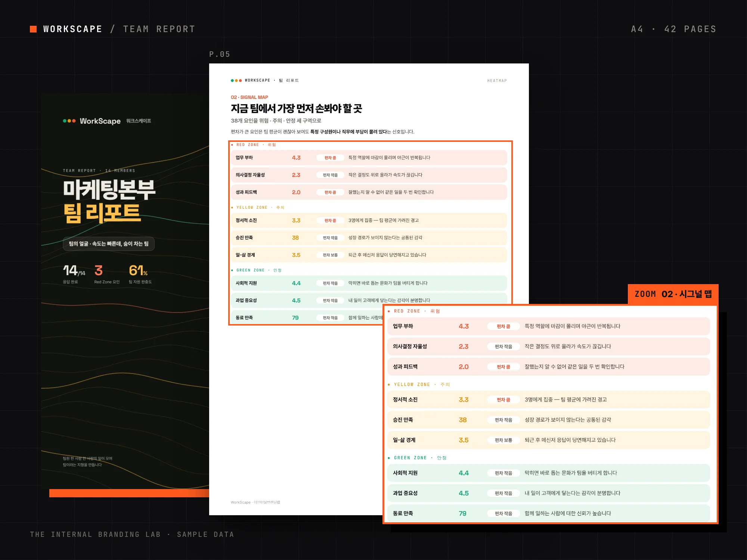Click the subtitle 38개 요인을 위험 · 주의 · 안정 세 구역으로
Viewport: 747px width, 560px height.
(x=276, y=121)
